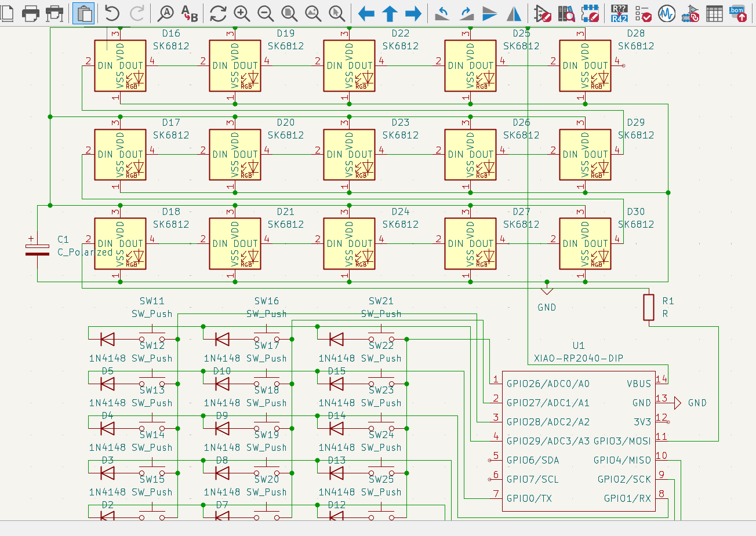
Task: Navigate up one sheet level
Action: tap(390, 13)
